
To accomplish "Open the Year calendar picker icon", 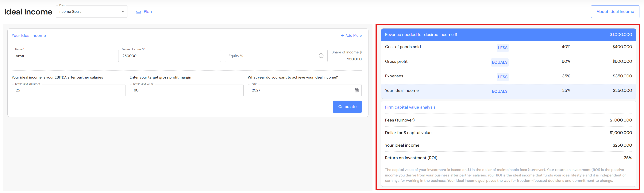I will [x=356, y=90].
